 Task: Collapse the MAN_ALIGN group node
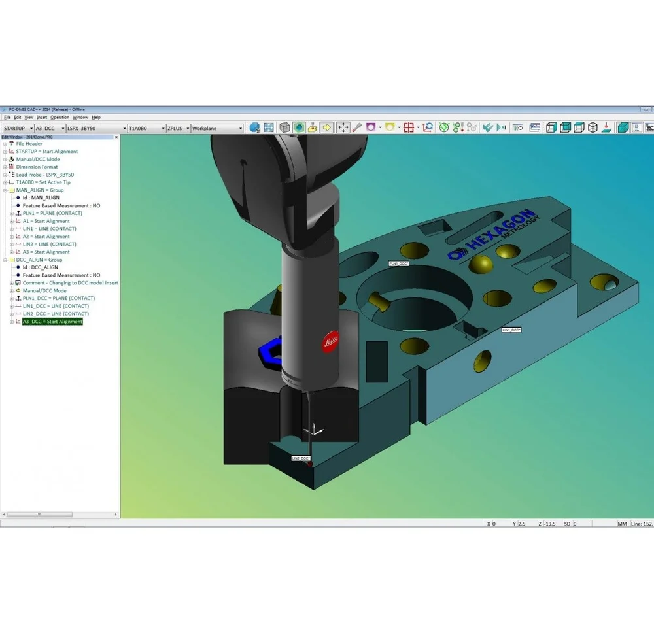(5, 190)
